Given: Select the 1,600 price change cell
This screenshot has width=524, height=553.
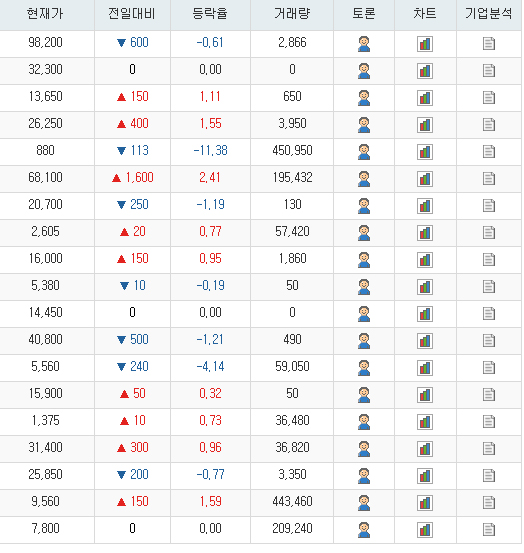Looking at the screenshot, I should coord(132,177).
